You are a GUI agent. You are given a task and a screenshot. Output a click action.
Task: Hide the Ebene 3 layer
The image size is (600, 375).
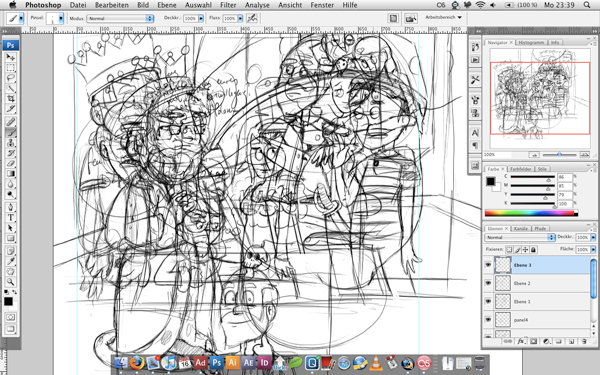point(488,264)
